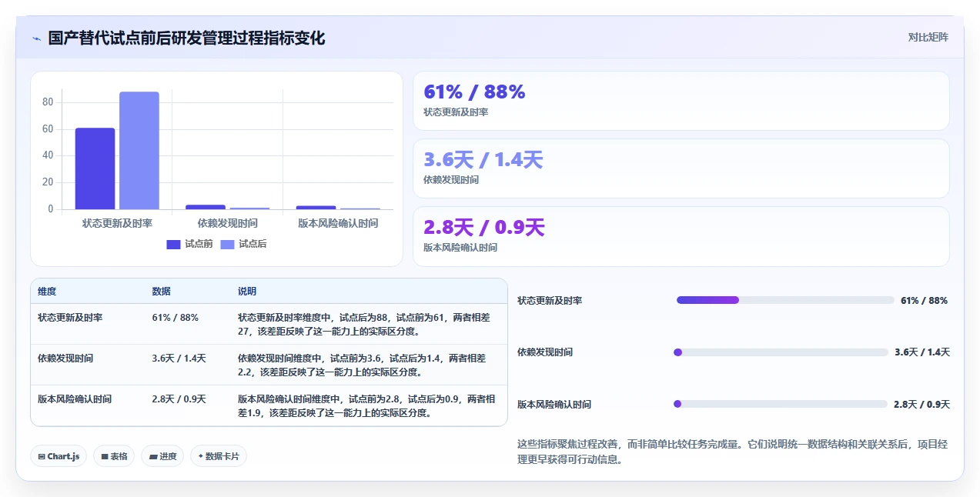This screenshot has width=980, height=497.
Task: Click the 进度 tag chip
Action: [x=162, y=456]
